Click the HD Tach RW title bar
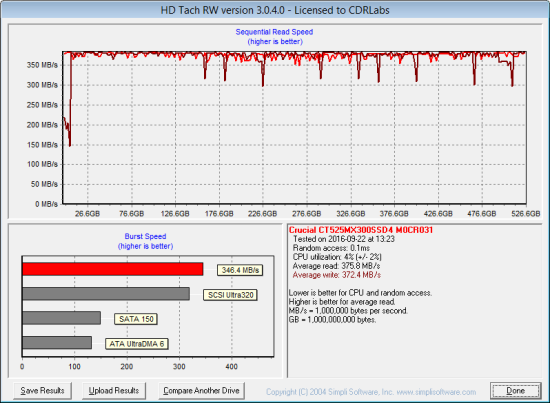This screenshot has width=550, height=403. 275,10
